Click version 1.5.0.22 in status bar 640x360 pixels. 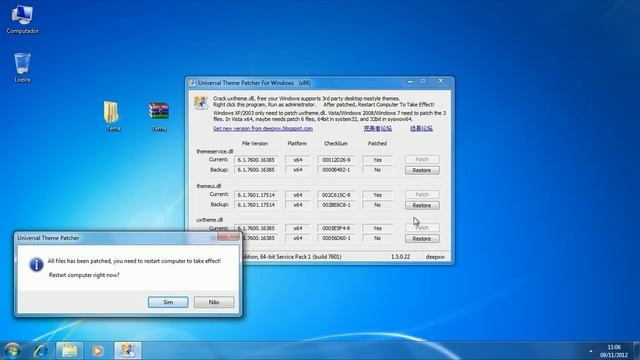point(400,257)
